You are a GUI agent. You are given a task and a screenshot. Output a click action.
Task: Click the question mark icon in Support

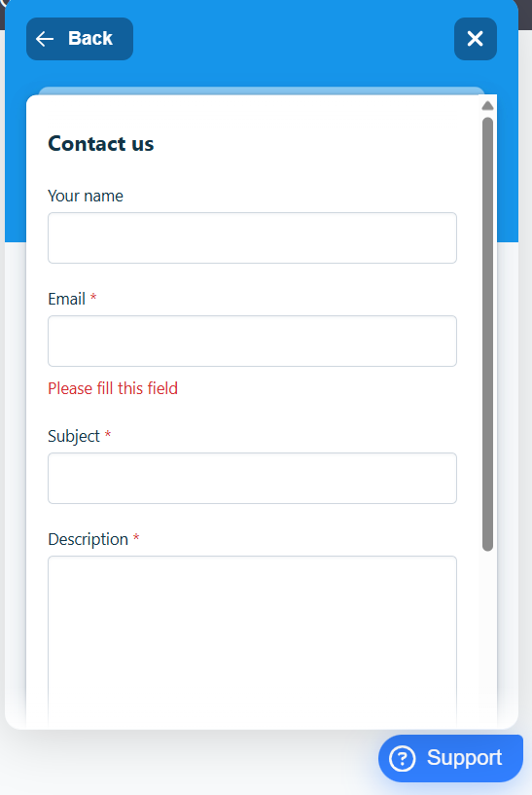(x=403, y=759)
